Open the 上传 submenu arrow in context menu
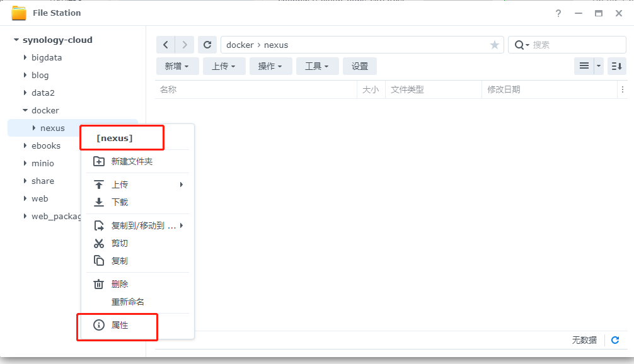Viewport: 634px width, 364px height. pyautogui.click(x=182, y=184)
